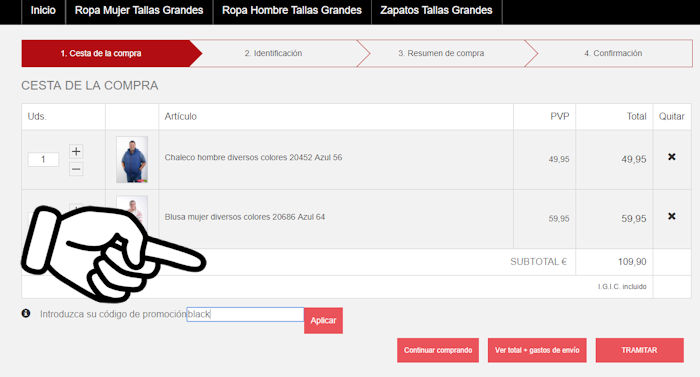Click the Uds. column header
The image size is (700, 377).
coord(37,117)
